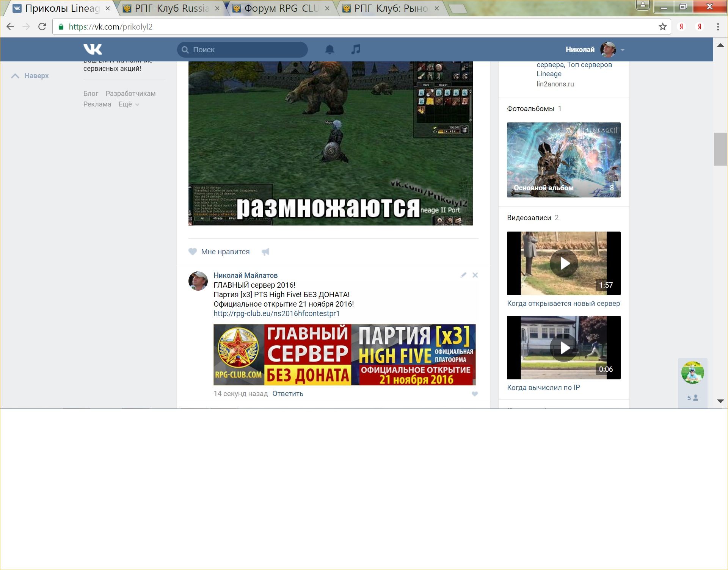This screenshot has width=728, height=570.
Task: Click the browser forward arrow
Action: point(26,27)
